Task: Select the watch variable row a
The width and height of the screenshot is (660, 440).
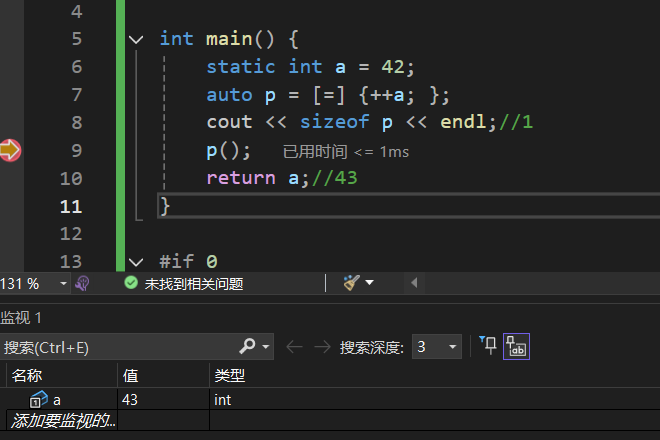Action: pyautogui.click(x=57, y=399)
